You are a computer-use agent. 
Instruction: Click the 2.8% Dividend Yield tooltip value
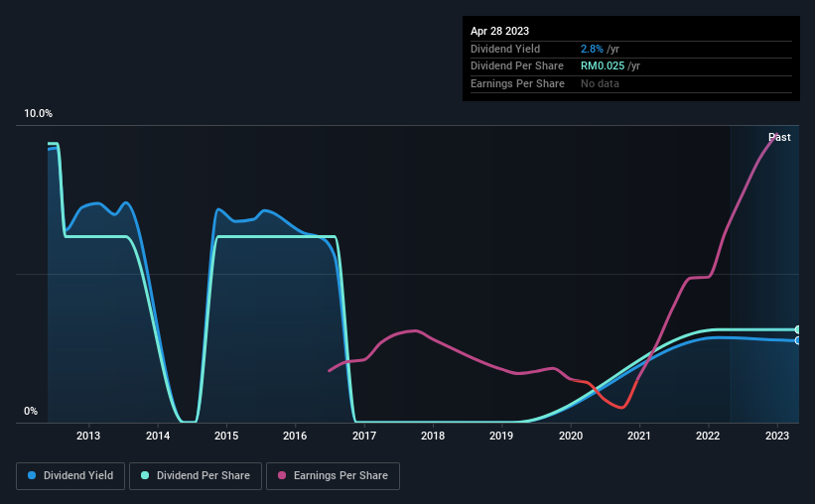592,49
